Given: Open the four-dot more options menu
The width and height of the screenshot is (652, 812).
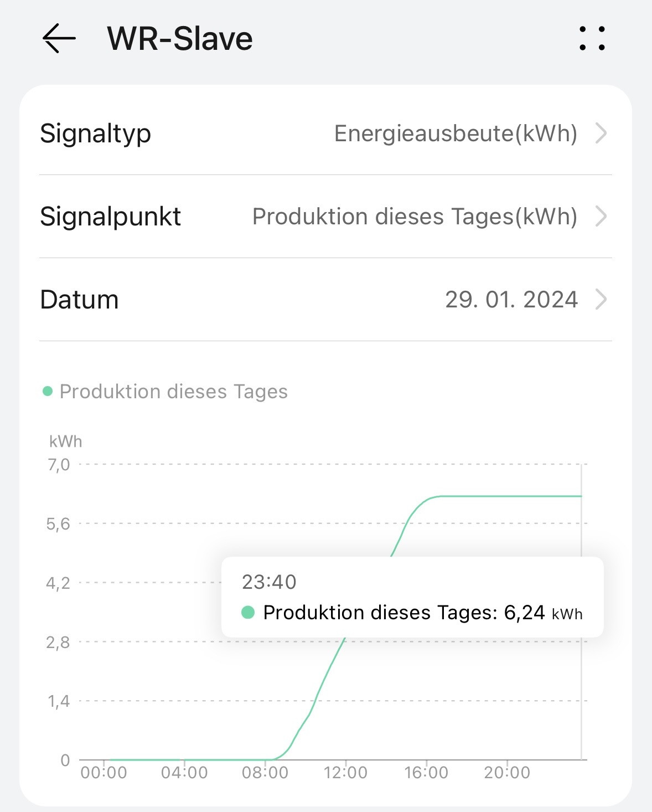Looking at the screenshot, I should tap(592, 39).
